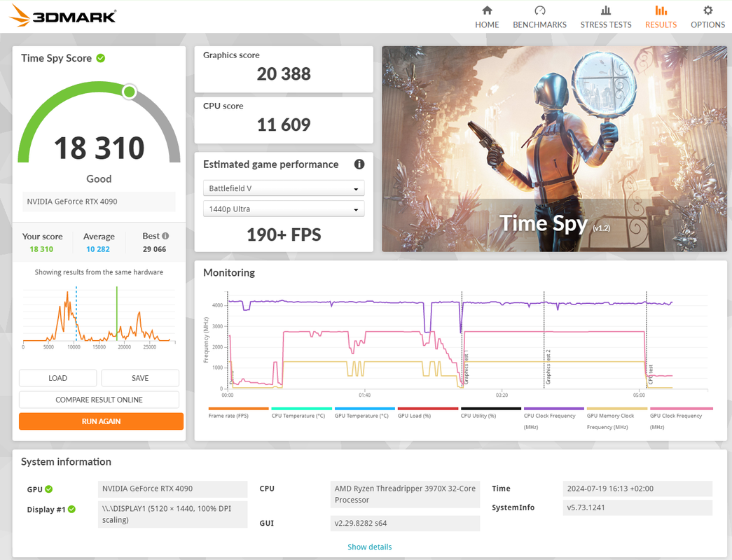Click the Benchmarks gauge icon

[x=539, y=10]
